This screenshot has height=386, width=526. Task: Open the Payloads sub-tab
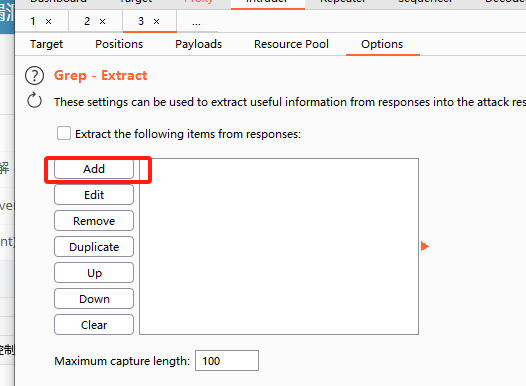click(199, 44)
